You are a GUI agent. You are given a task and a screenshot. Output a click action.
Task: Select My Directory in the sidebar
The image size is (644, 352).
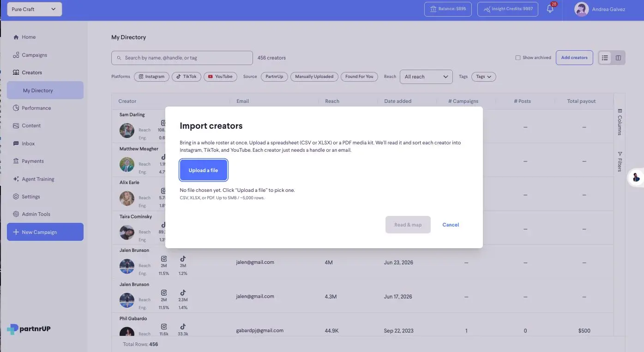[x=45, y=90]
